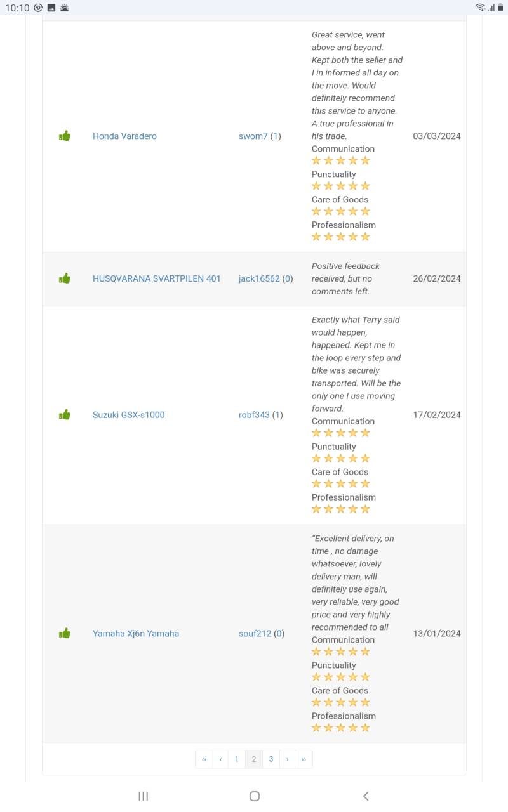
Task: Jump to last page of reviews
Action: point(304,759)
